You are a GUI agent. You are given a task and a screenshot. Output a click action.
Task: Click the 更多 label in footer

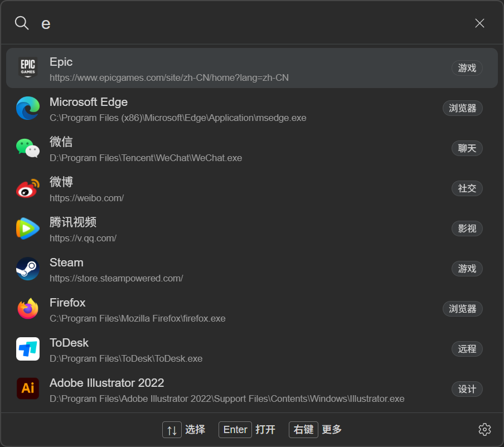point(332,430)
